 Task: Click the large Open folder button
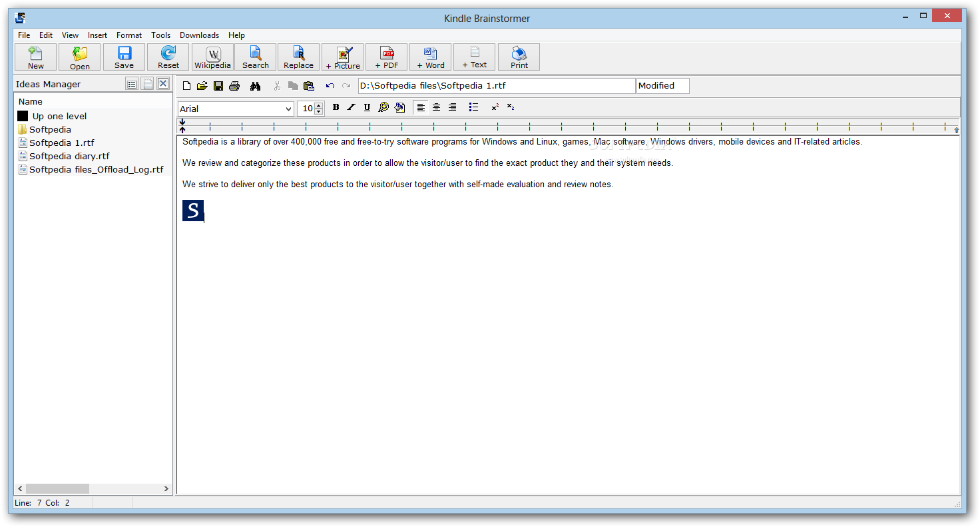(x=80, y=57)
